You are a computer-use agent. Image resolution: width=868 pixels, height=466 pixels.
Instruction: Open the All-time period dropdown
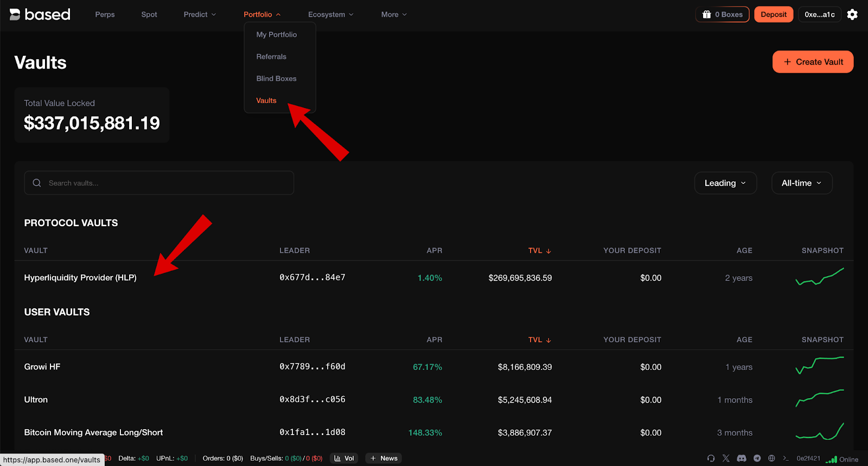[802, 183]
